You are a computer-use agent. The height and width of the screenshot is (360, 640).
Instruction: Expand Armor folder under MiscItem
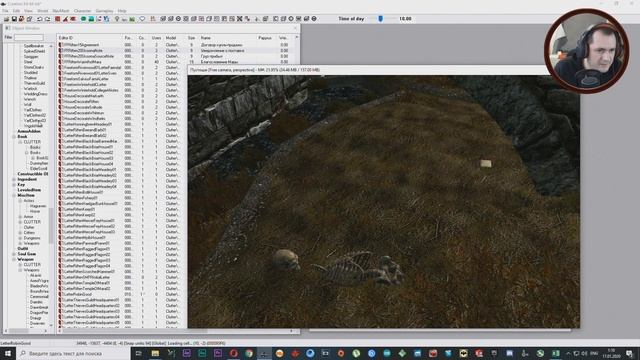20,217
